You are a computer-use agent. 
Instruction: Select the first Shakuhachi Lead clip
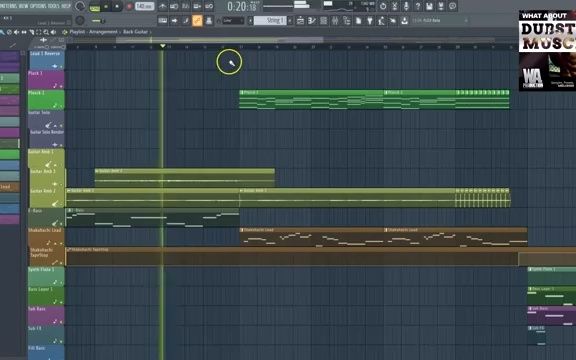(x=311, y=237)
